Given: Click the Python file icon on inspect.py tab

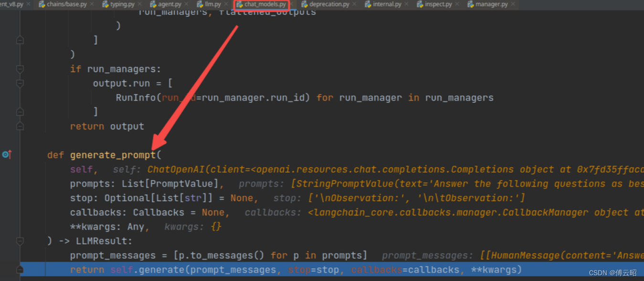Looking at the screenshot, I should tap(420, 4).
